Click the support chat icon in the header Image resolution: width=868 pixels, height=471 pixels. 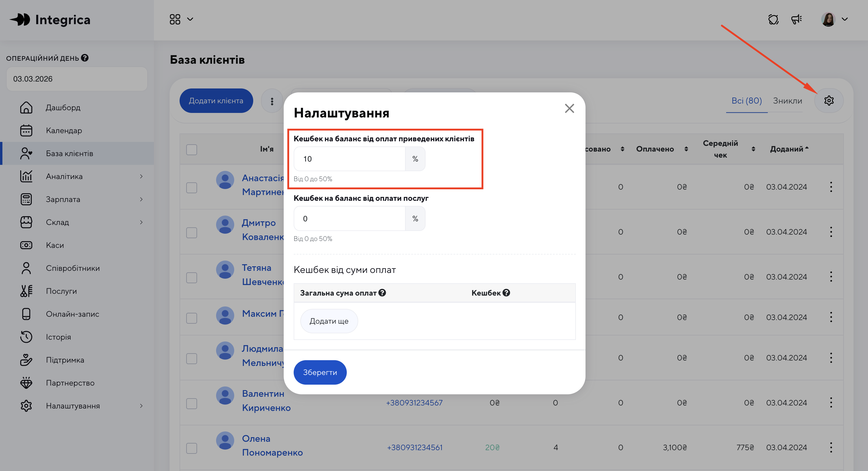pos(773,19)
